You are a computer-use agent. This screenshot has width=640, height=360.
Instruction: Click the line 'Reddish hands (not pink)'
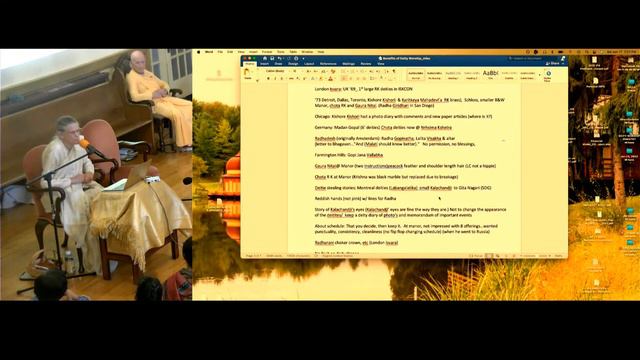[355, 198]
